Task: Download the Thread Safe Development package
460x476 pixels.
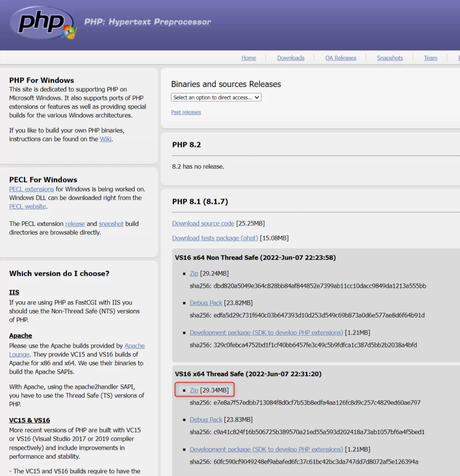Action: click(x=266, y=450)
